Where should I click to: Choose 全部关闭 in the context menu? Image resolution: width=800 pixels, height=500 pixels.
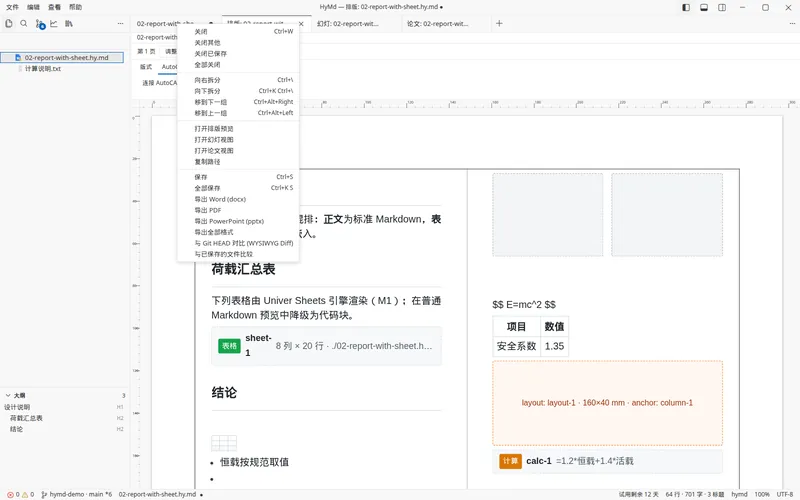coord(238,65)
